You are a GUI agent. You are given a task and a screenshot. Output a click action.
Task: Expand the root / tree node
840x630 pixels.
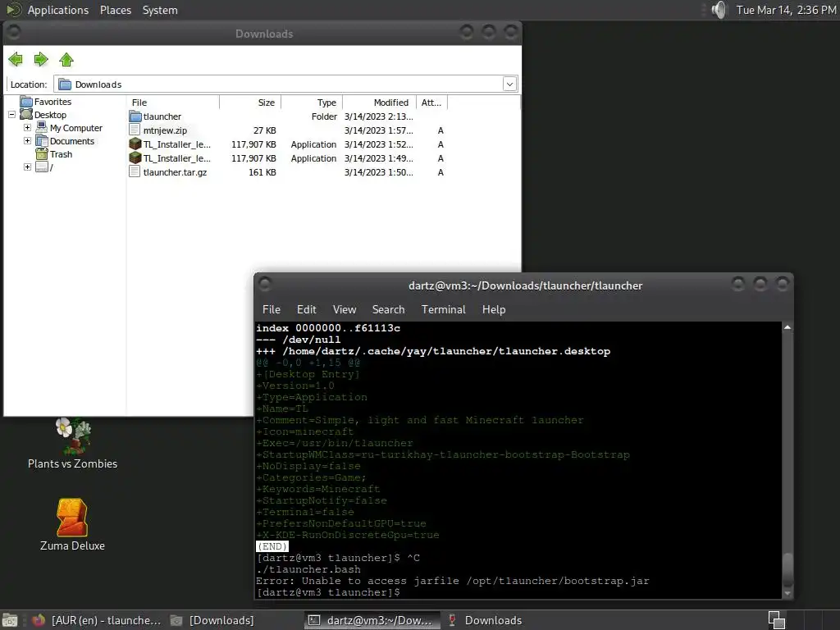click(27, 167)
